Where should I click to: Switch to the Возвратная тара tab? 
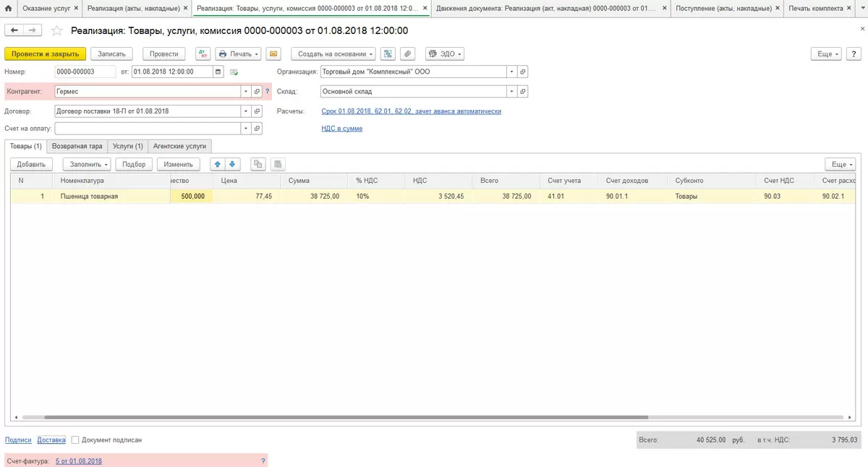pyautogui.click(x=77, y=146)
